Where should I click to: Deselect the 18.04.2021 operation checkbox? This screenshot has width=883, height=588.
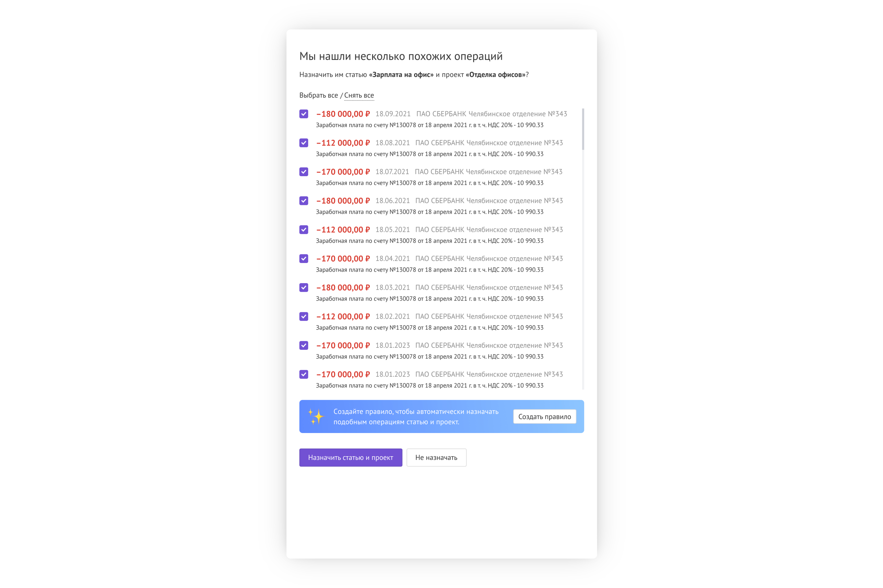pos(304,258)
